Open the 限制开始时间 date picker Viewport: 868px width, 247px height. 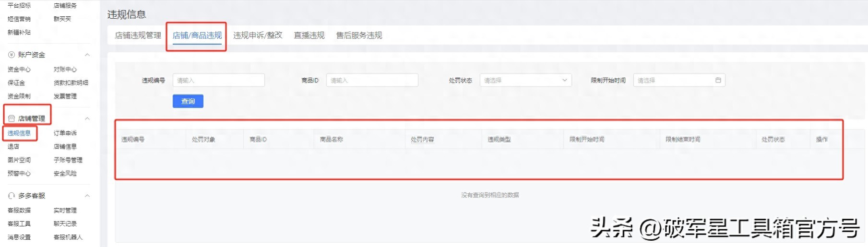[x=679, y=80]
